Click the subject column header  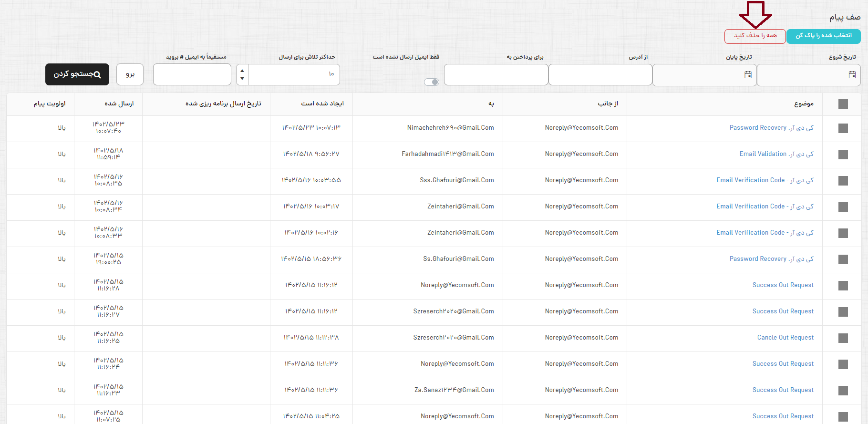(804, 104)
